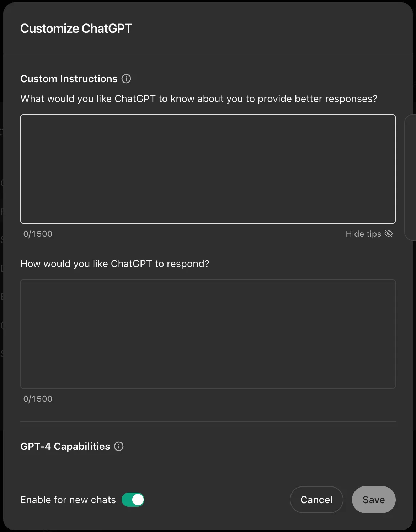Toggle custom instructions for new chats

(x=133, y=500)
